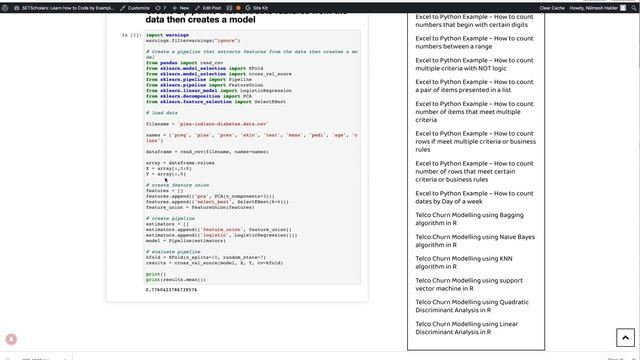Click Edit Post in admin bar

208,8
